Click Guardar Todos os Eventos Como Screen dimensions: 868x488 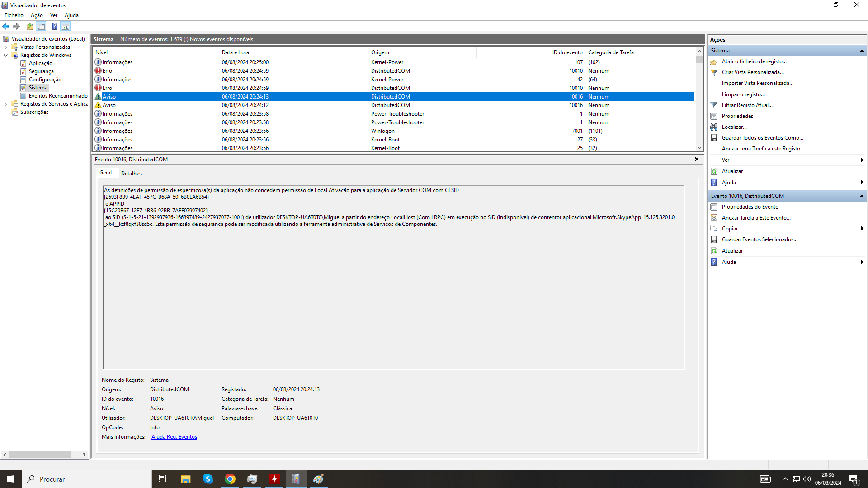(762, 138)
